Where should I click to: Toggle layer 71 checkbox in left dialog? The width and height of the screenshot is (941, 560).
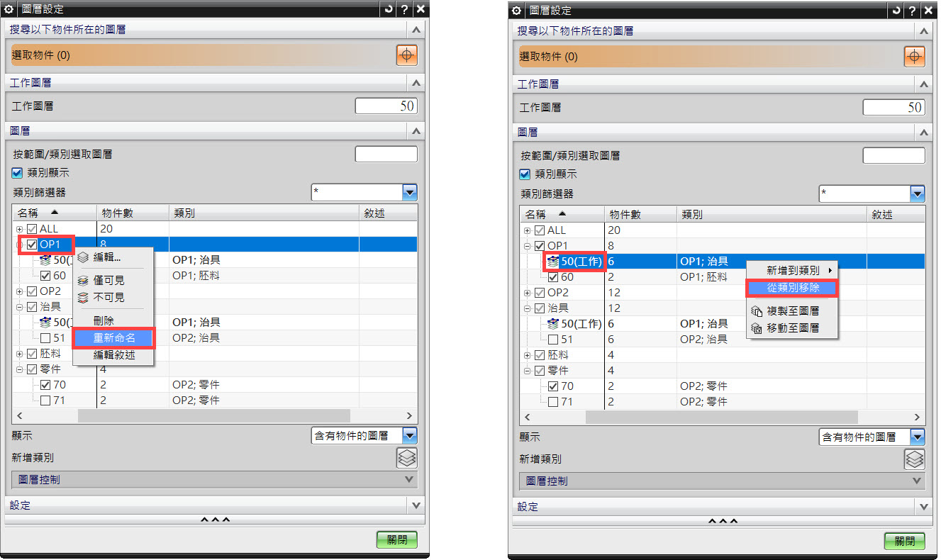[46, 401]
